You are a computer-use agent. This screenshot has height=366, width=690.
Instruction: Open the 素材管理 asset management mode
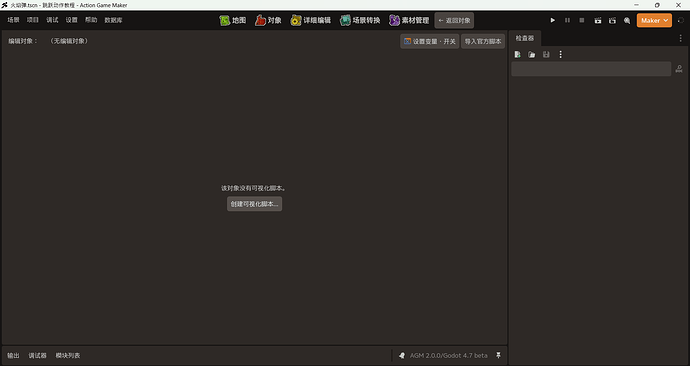[409, 20]
